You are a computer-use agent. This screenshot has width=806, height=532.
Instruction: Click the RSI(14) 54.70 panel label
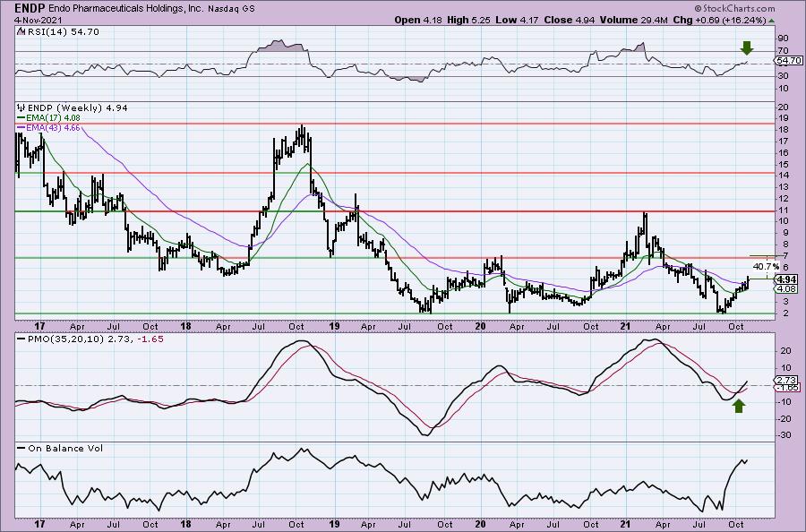point(63,32)
